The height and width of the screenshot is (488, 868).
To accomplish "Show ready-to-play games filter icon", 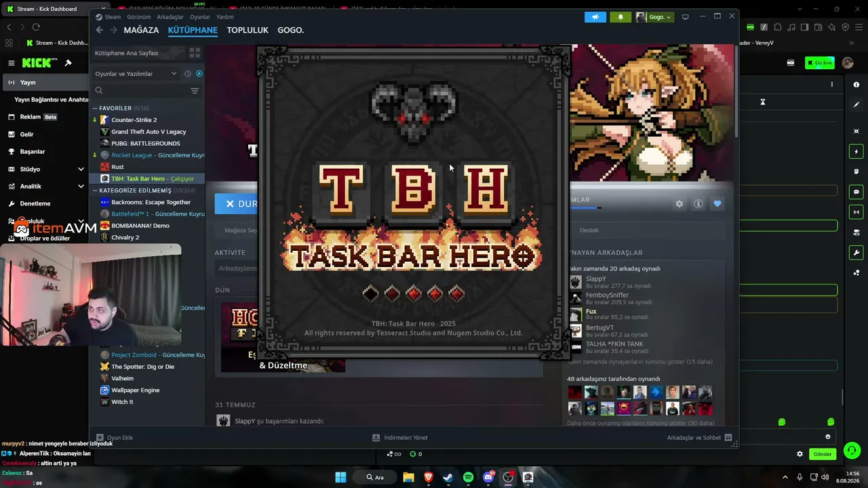I will 199,73.
